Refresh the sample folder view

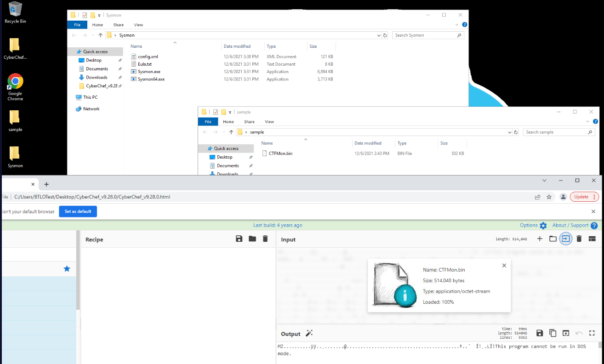click(516, 132)
